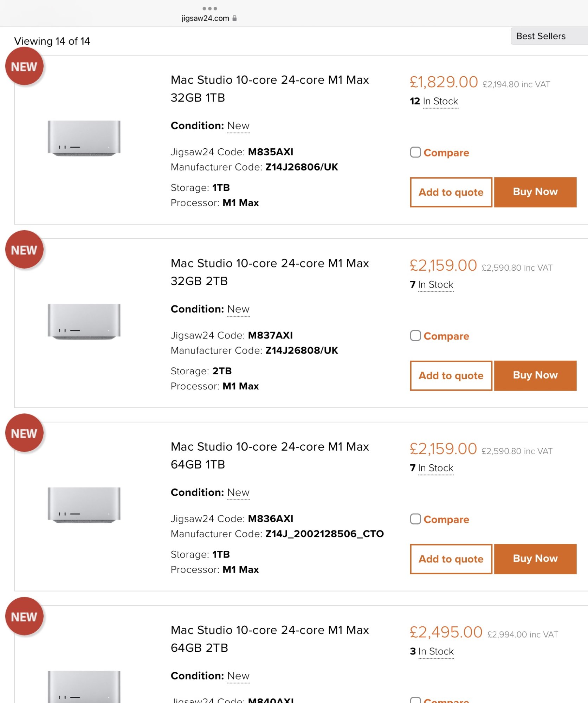Click Buy Now for the £1,829.00 Mac Studio
The width and height of the screenshot is (588, 703).
coord(535,192)
